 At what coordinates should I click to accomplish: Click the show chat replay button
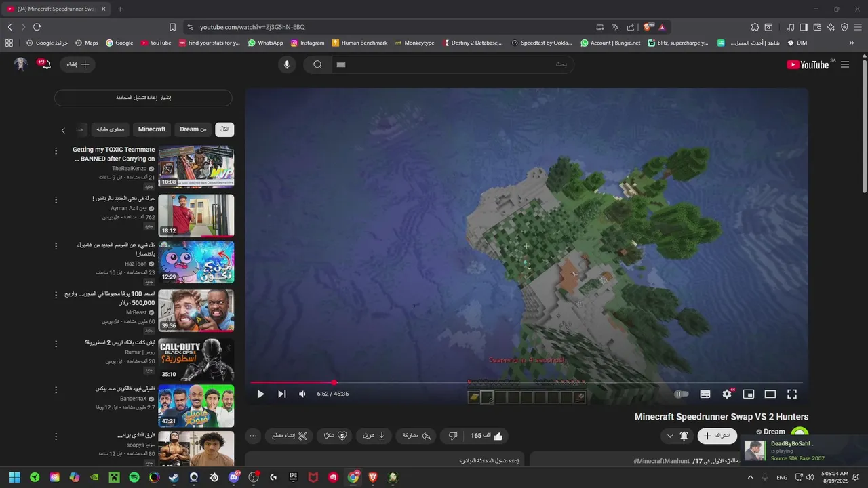tap(143, 98)
